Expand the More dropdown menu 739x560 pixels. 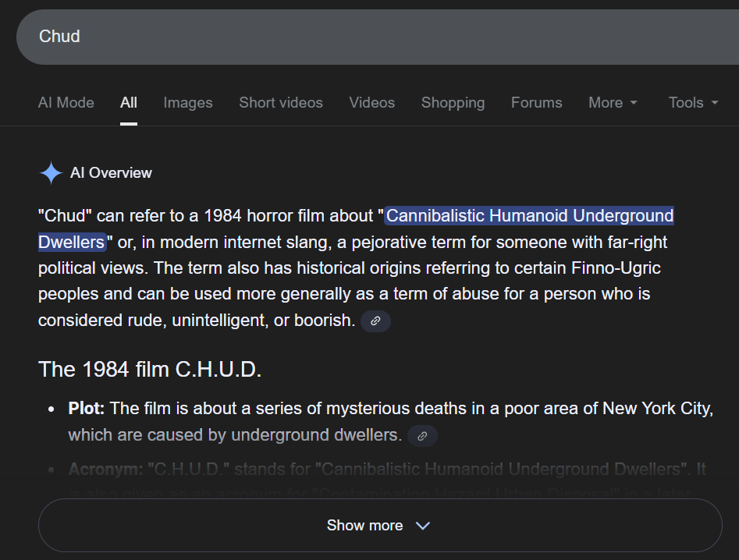pyautogui.click(x=613, y=103)
